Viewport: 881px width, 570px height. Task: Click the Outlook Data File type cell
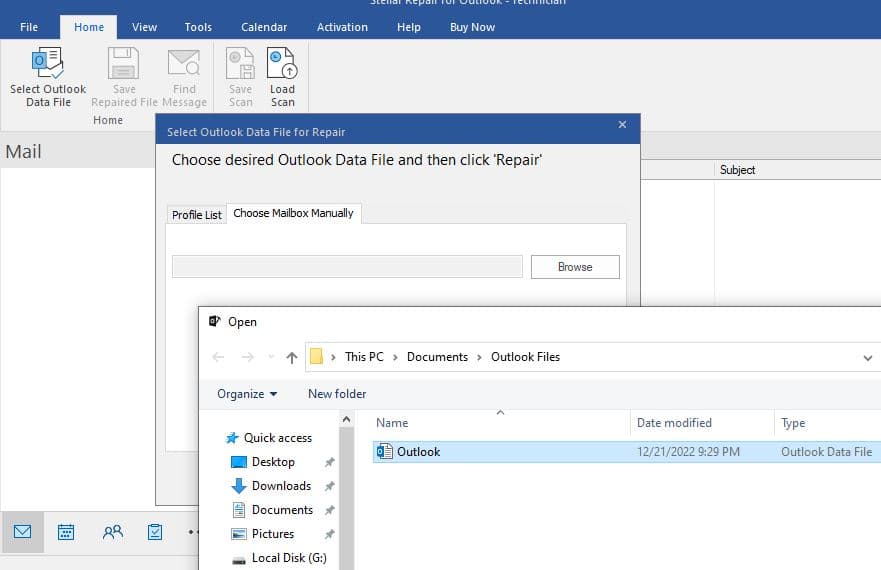pyautogui.click(x=826, y=452)
